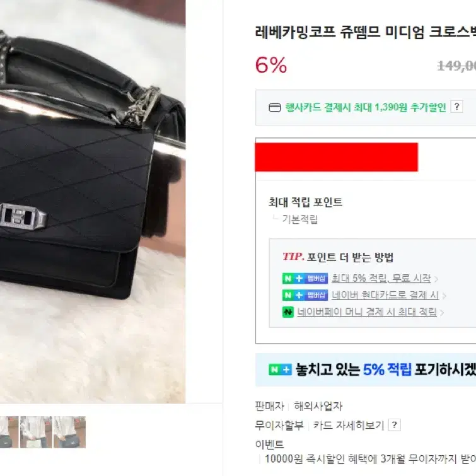Open the question mark help next to 추가할인
The height and width of the screenshot is (476, 476).
[456, 107]
